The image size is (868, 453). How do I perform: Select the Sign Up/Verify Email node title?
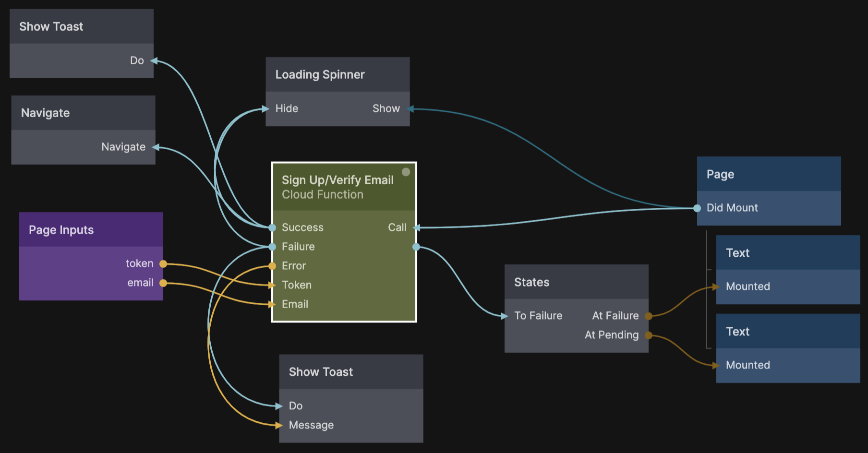click(338, 180)
